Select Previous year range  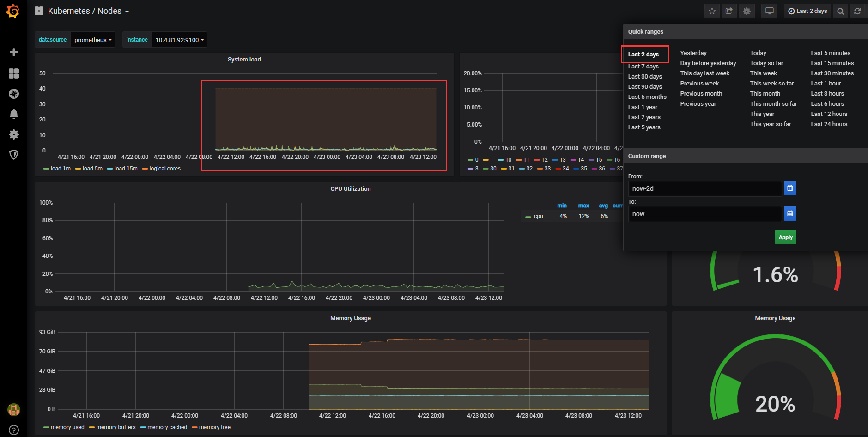(x=698, y=104)
